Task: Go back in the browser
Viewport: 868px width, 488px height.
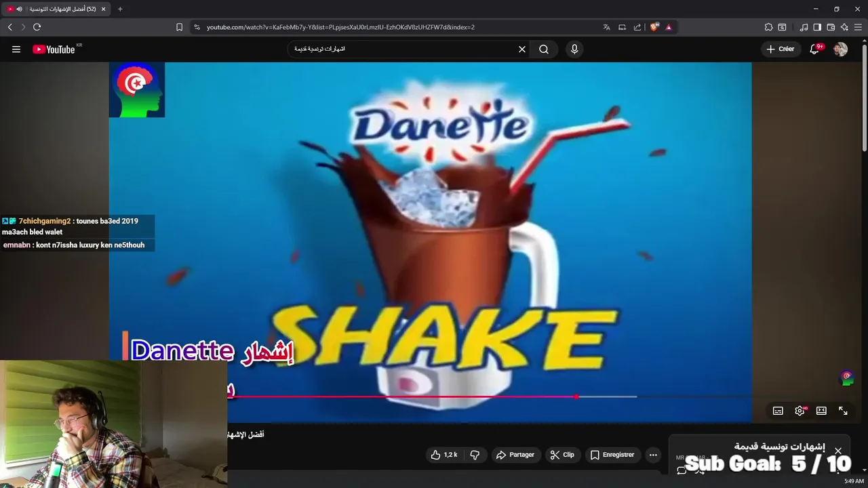Action: pyautogui.click(x=10, y=27)
